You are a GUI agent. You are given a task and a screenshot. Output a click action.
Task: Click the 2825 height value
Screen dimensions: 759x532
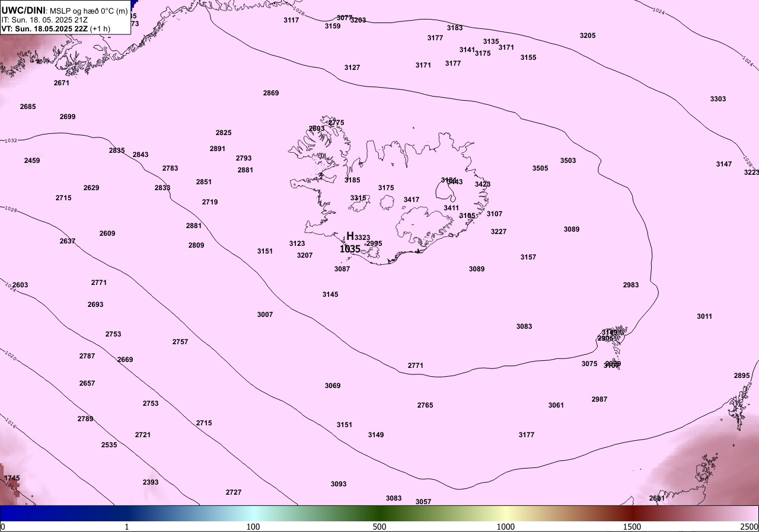coord(224,133)
